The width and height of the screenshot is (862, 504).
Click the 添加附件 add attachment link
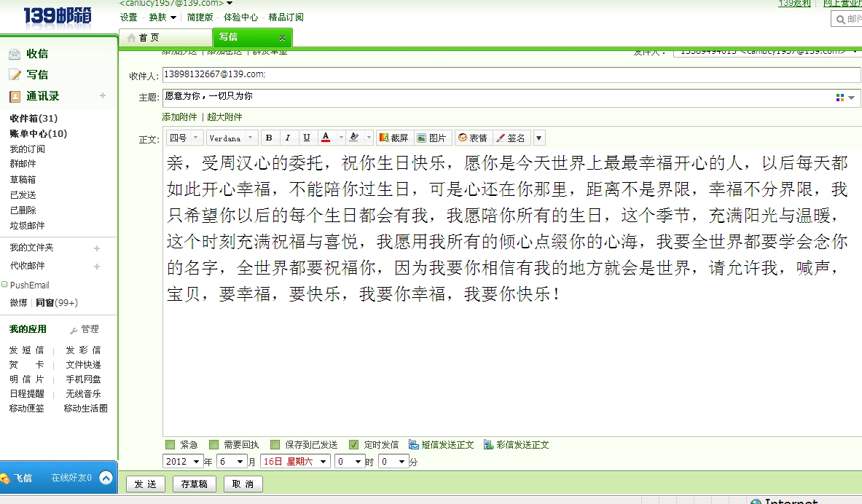tap(179, 117)
